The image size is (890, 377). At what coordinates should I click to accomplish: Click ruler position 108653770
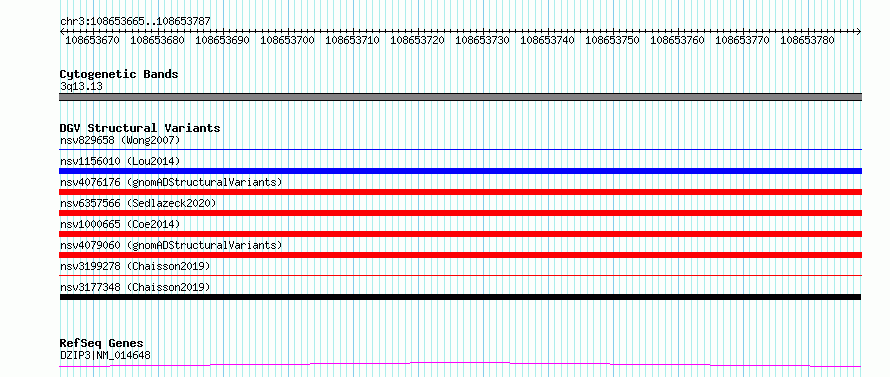click(x=742, y=40)
